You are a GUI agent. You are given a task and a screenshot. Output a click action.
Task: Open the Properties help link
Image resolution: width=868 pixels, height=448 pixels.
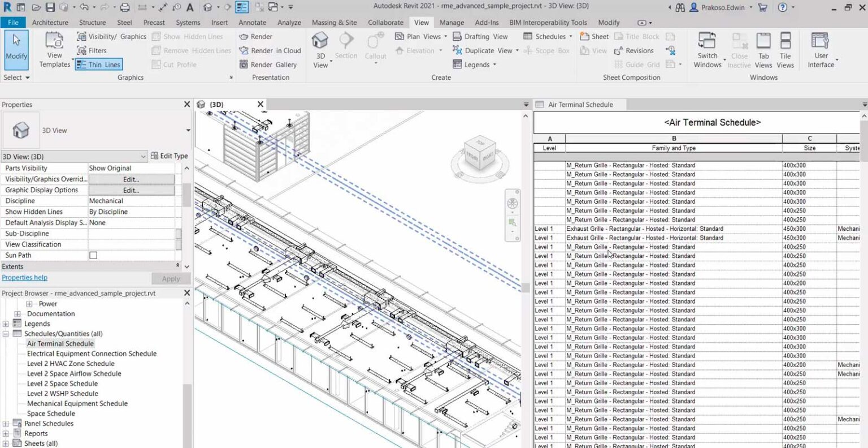click(24, 277)
